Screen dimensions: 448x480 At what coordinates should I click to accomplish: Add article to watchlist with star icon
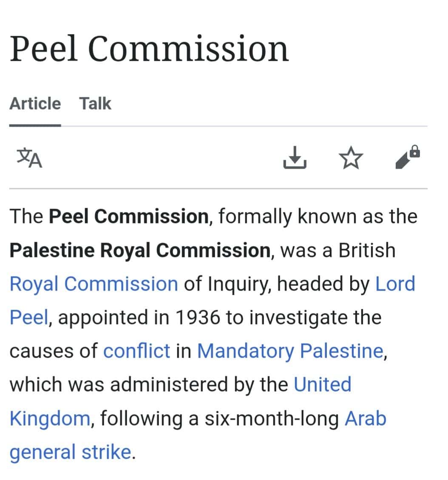[x=351, y=158]
